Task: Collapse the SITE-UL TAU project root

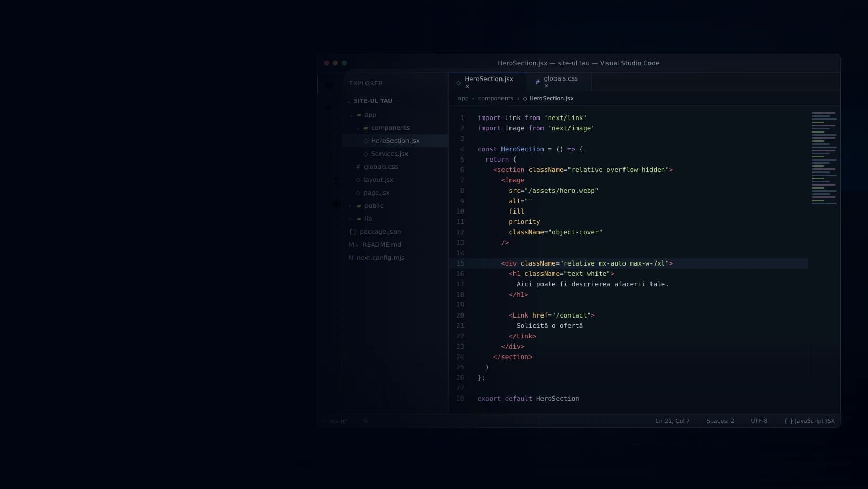Action: coord(349,101)
